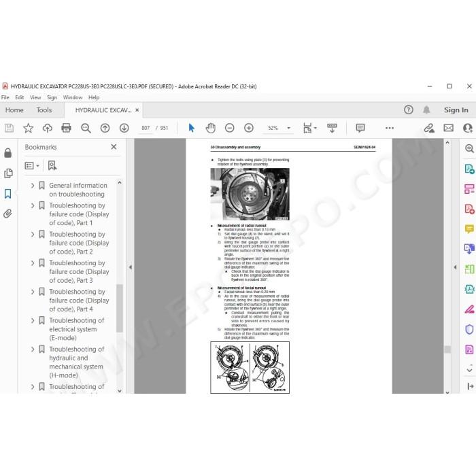
Task: Toggle the Bookmarks panel icon
Action: pyautogui.click(x=8, y=194)
